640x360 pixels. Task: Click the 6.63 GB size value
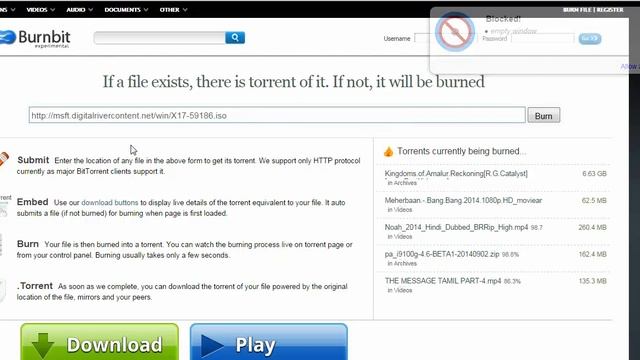pos(594,173)
